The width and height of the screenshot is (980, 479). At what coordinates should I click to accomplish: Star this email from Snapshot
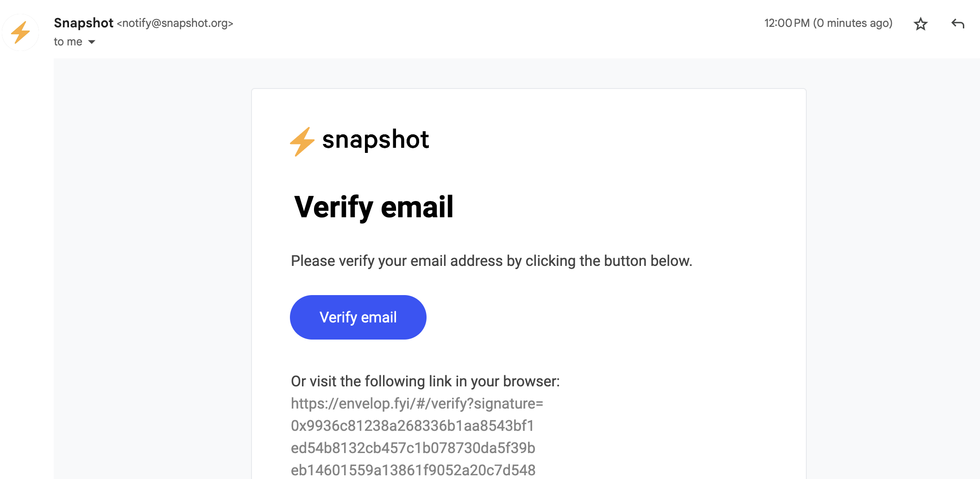pyautogui.click(x=920, y=24)
